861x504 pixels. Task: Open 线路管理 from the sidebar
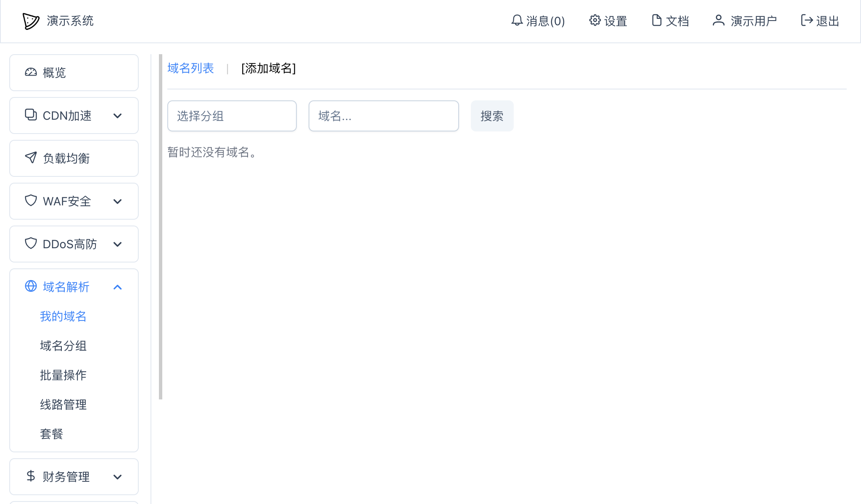(x=63, y=405)
